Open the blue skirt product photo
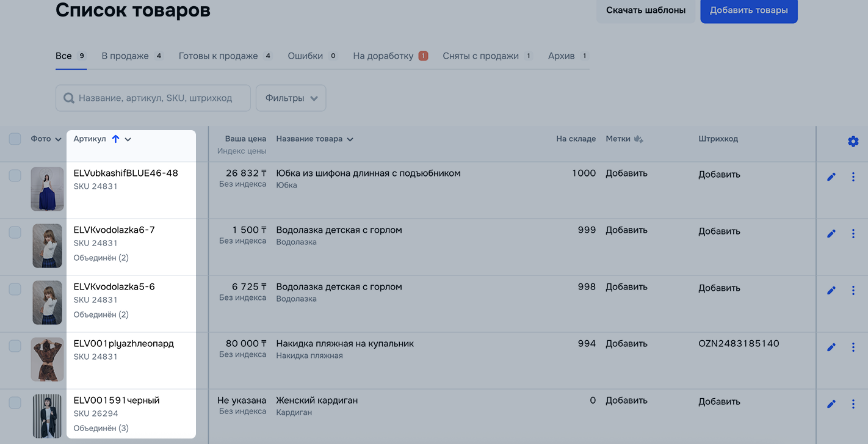868x444 pixels. click(47, 189)
